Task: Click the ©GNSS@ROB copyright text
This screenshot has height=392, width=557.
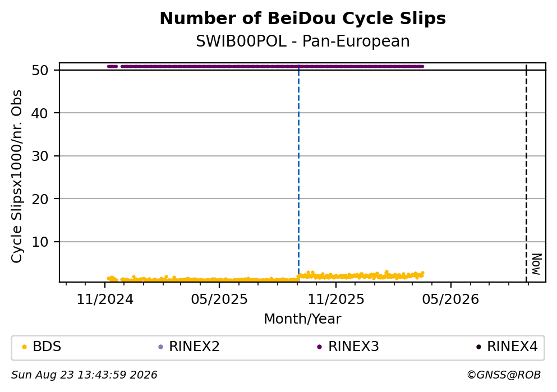Action: pos(504,375)
